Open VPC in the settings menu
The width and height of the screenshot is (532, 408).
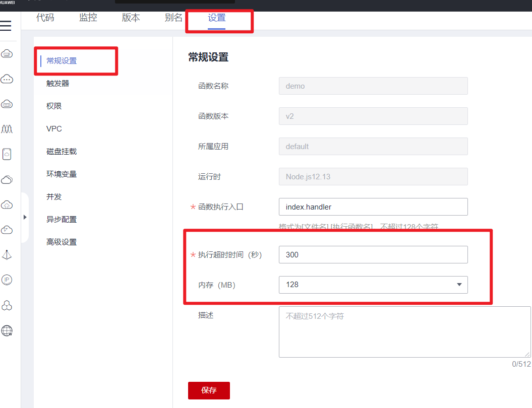(54, 129)
